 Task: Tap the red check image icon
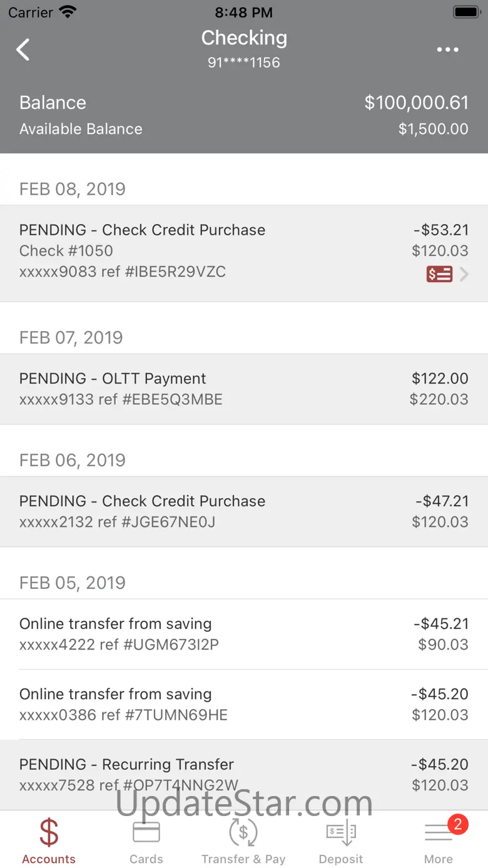(x=439, y=274)
